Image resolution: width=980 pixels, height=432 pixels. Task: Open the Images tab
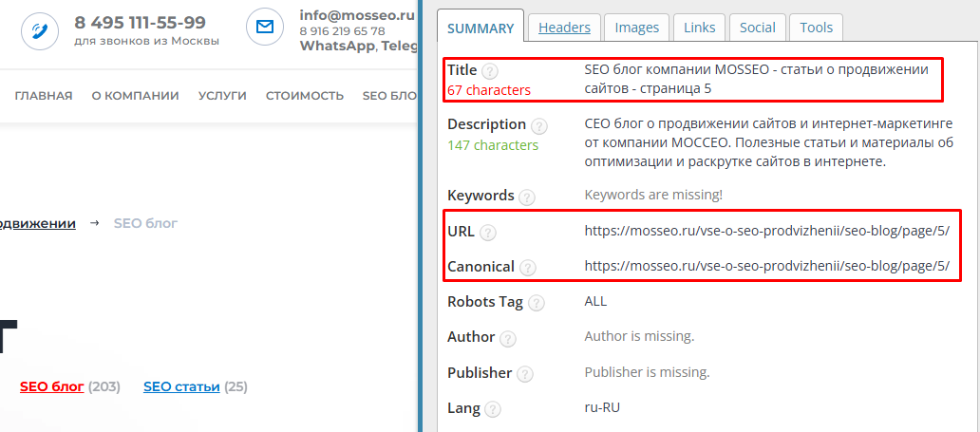(636, 28)
